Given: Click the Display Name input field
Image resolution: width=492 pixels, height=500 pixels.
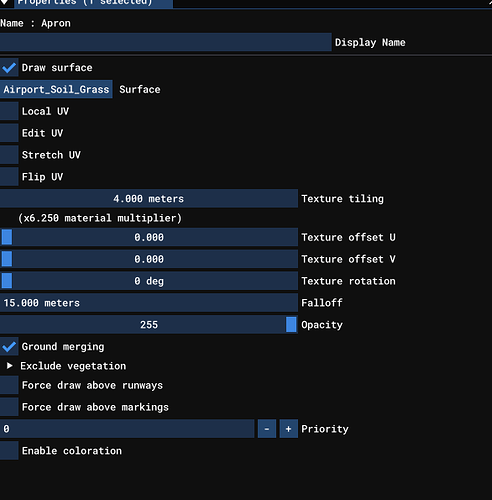Looking at the screenshot, I should (166, 42).
